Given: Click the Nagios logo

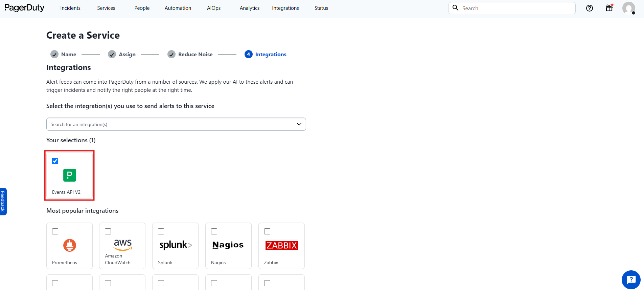Looking at the screenshot, I should pyautogui.click(x=228, y=245).
